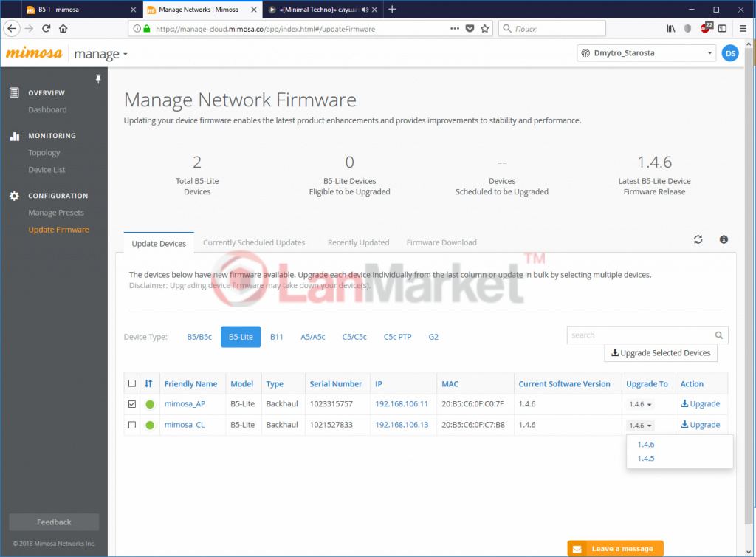This screenshot has height=557, width=756.
Task: Click the search magnifier icon in the device search box
Action: pyautogui.click(x=719, y=335)
